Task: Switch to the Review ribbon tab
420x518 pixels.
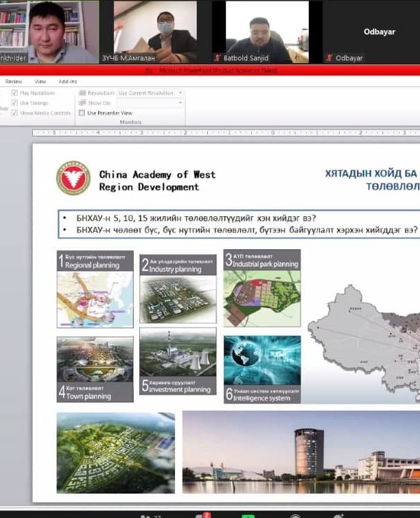Action: pos(13,81)
